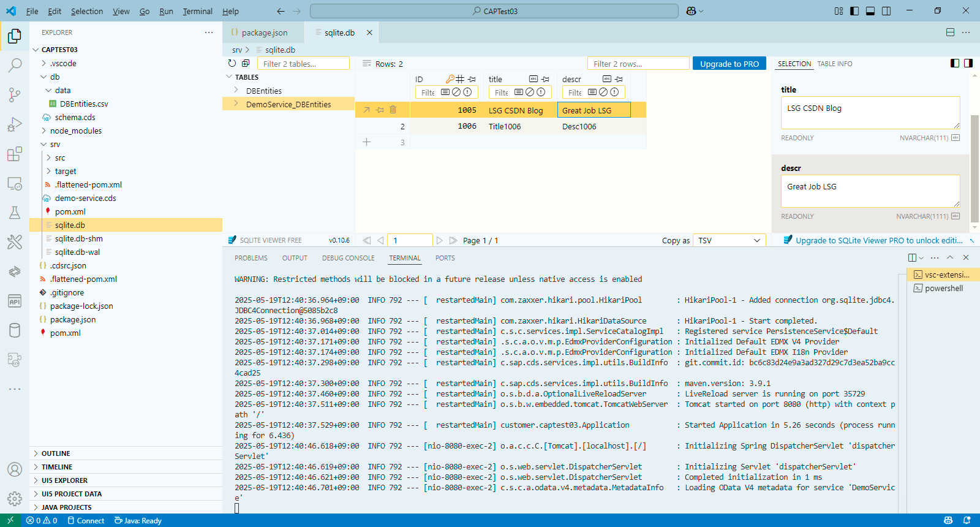Pin the selected row 1005

tap(380, 110)
